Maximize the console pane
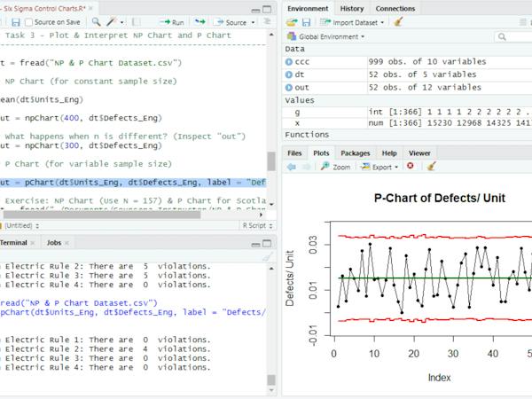 click(268, 243)
